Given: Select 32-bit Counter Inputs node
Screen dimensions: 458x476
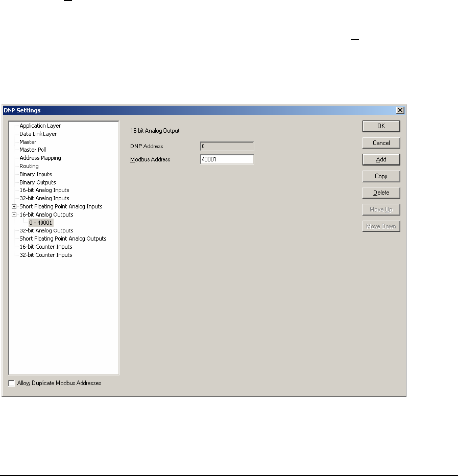Looking at the screenshot, I should click(x=46, y=255).
